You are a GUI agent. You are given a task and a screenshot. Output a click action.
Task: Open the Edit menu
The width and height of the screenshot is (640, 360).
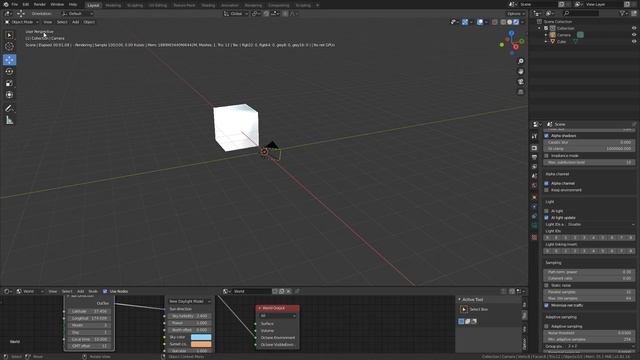pos(26,4)
